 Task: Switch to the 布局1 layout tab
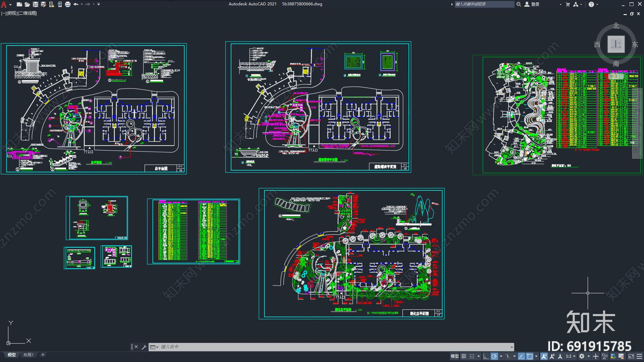coord(28,355)
